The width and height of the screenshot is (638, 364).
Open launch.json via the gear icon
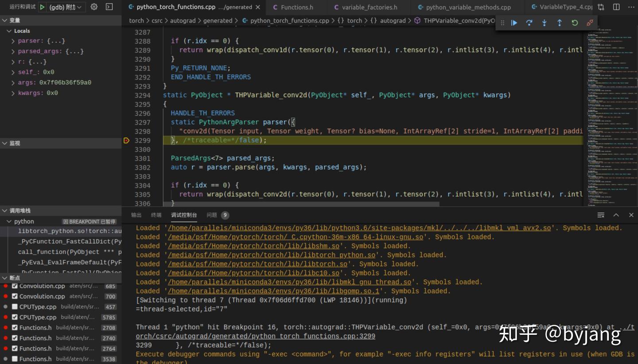(x=94, y=7)
